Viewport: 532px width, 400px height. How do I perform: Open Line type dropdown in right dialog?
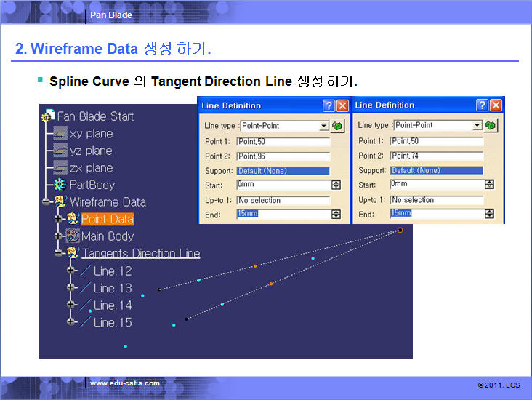pyautogui.click(x=477, y=126)
